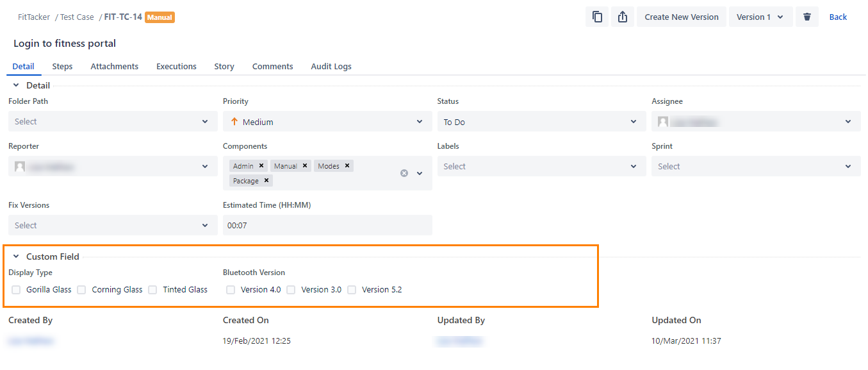Click the delete trash icon
The image size is (868, 370).
pyautogui.click(x=807, y=17)
